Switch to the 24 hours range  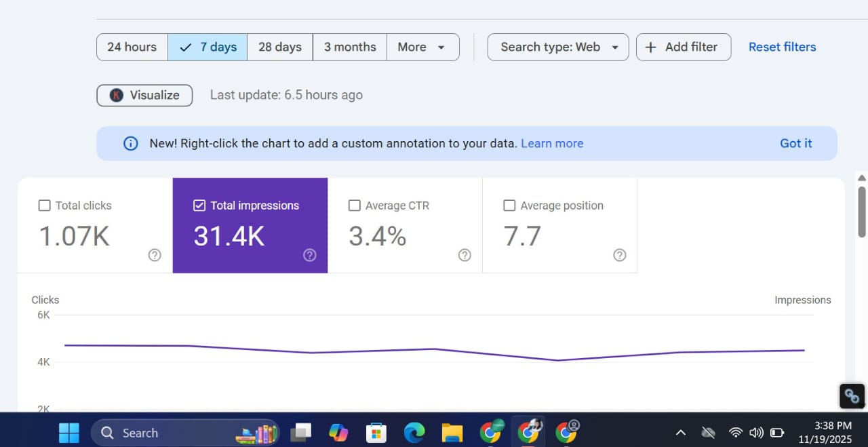(x=132, y=47)
